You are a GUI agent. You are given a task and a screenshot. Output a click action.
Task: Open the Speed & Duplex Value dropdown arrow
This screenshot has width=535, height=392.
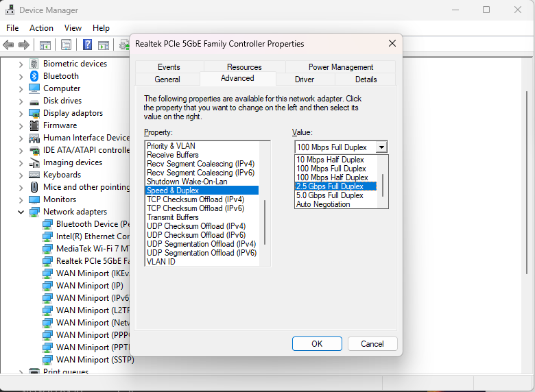click(381, 147)
